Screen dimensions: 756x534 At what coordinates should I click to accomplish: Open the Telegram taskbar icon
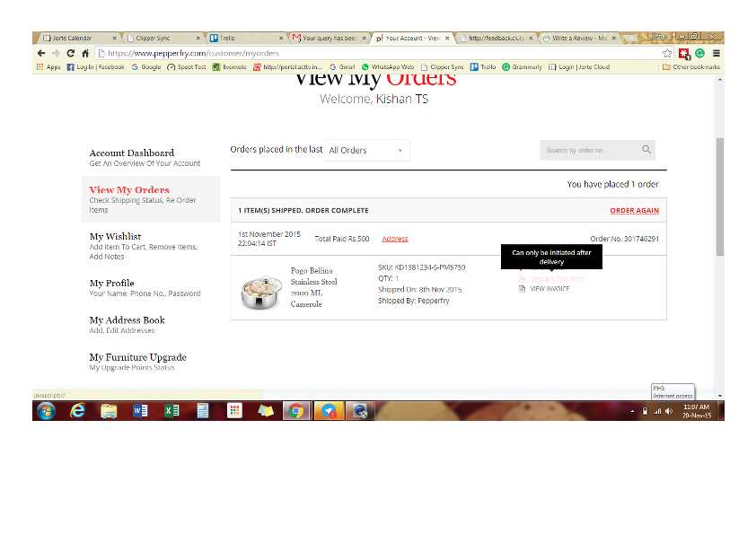tap(329, 411)
